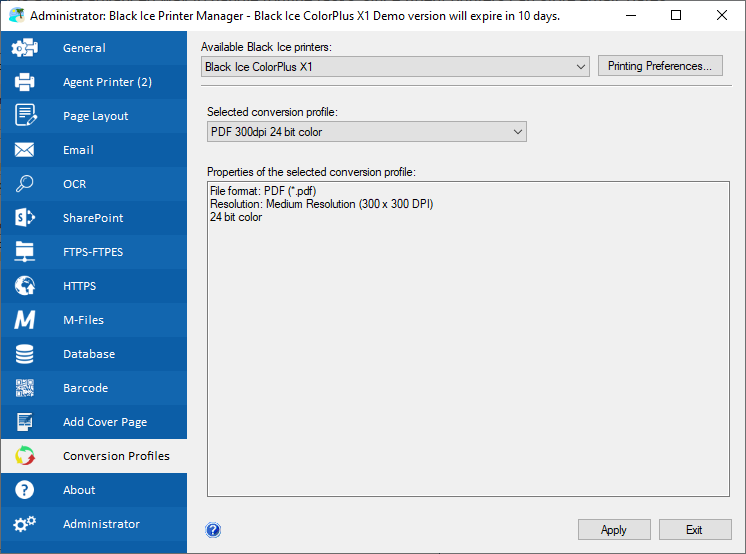The height and width of the screenshot is (554, 746).
Task: Open the SharePoint icon in sidebar
Action: click(x=25, y=218)
